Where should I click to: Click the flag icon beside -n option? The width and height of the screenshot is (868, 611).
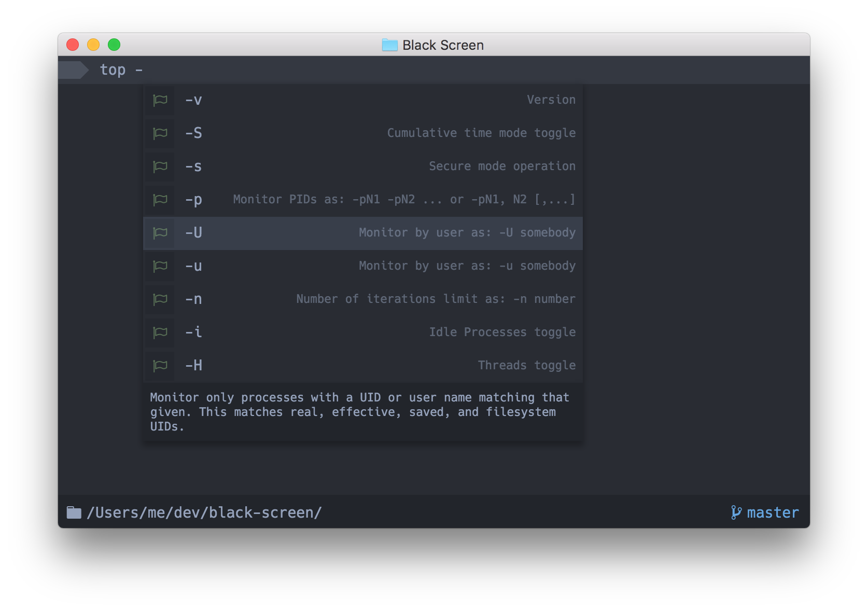[160, 299]
